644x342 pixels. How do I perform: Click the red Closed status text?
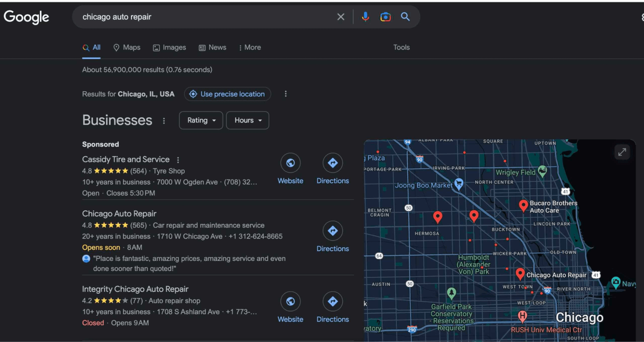click(x=93, y=323)
